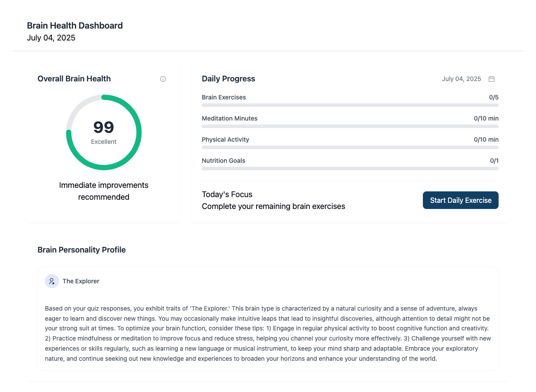Click the Excellent label inside the score ring
The width and height of the screenshot is (536, 392).
click(104, 142)
